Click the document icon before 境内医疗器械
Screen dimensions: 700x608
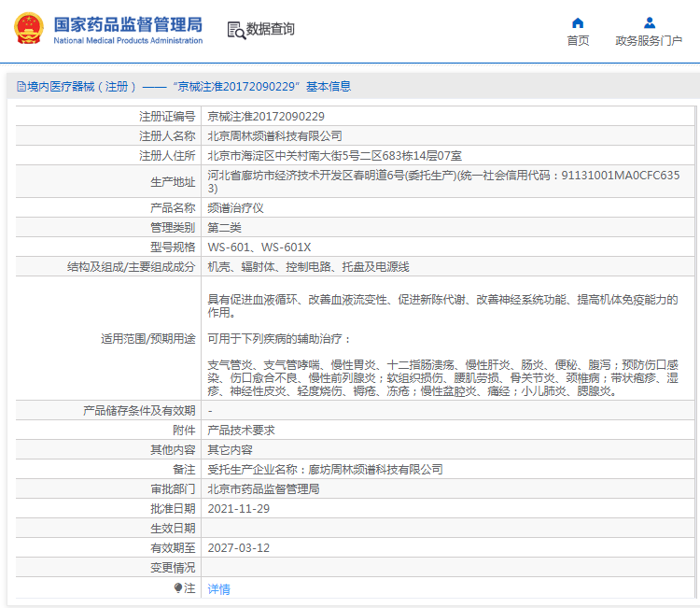click(21, 86)
